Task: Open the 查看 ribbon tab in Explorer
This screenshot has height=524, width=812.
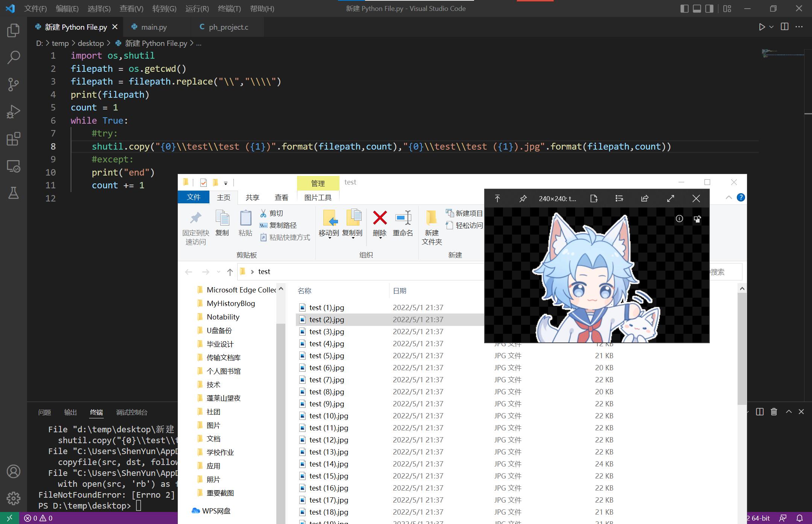Action: (x=281, y=197)
